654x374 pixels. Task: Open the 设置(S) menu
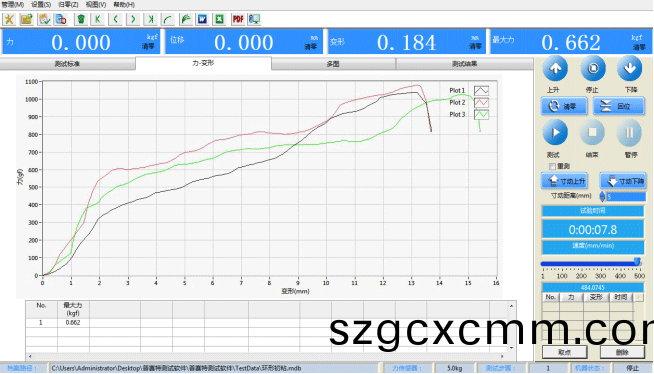41,5
